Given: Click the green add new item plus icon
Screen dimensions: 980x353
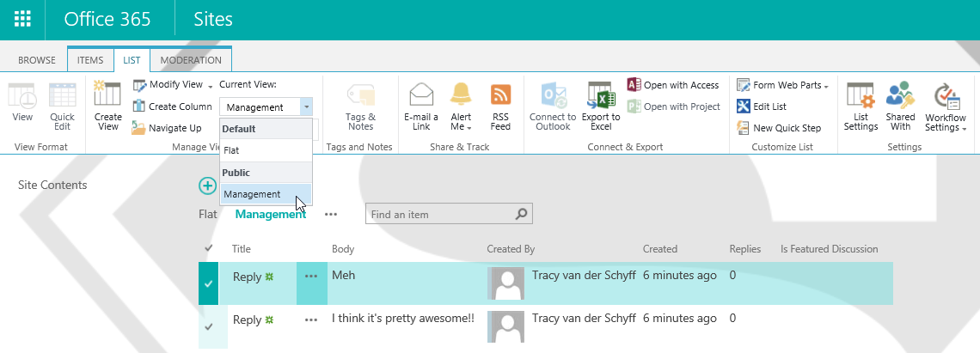Looking at the screenshot, I should pos(207,186).
